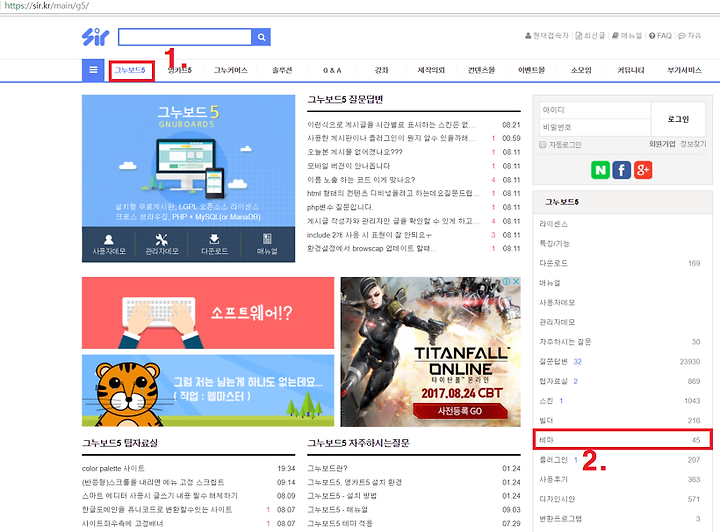Screen dimensions: 720x532
Task: Select the 그누커머스 navigation tab
Action: [231, 70]
